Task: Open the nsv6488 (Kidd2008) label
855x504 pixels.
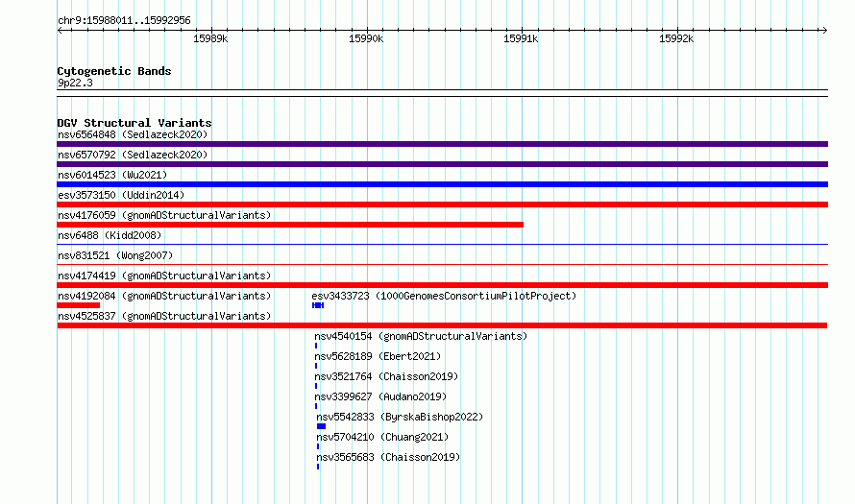Action: click(x=110, y=235)
